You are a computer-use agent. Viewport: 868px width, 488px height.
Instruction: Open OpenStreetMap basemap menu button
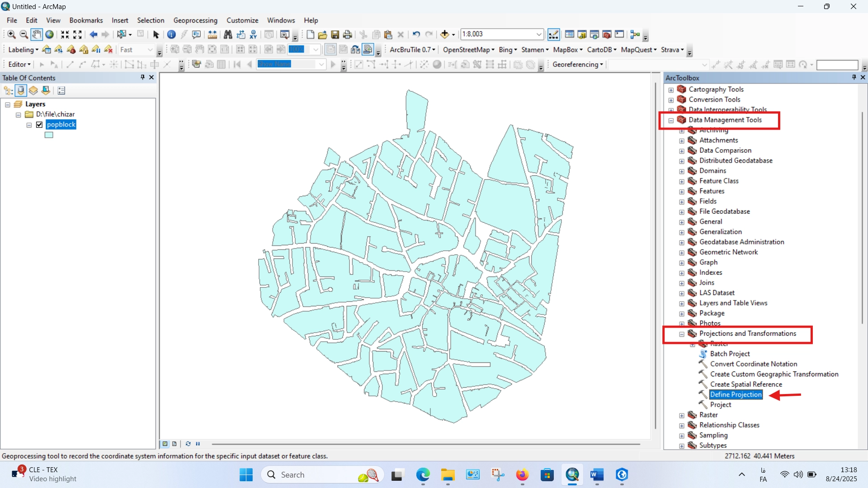pyautogui.click(x=469, y=50)
